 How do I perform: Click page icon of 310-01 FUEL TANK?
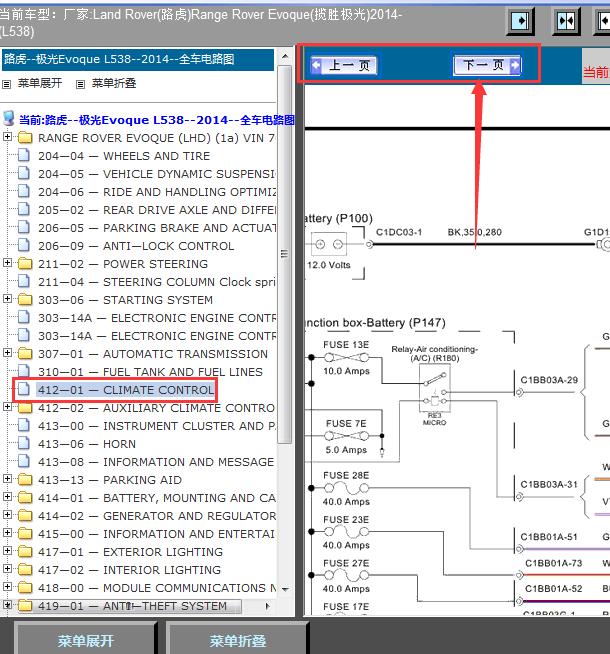(24, 371)
